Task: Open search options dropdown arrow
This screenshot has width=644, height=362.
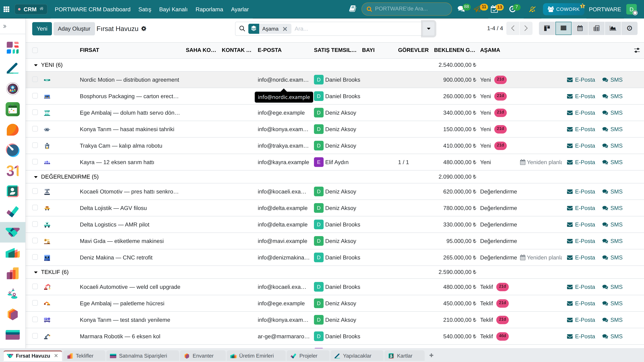Action: point(428,29)
